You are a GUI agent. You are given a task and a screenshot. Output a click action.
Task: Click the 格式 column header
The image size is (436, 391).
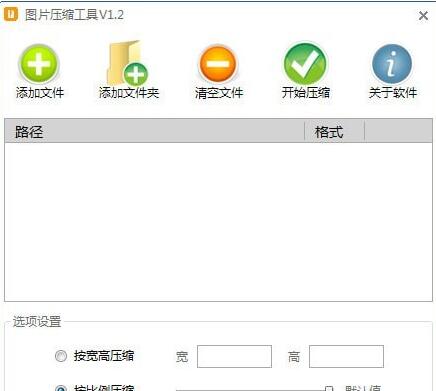[x=335, y=132]
